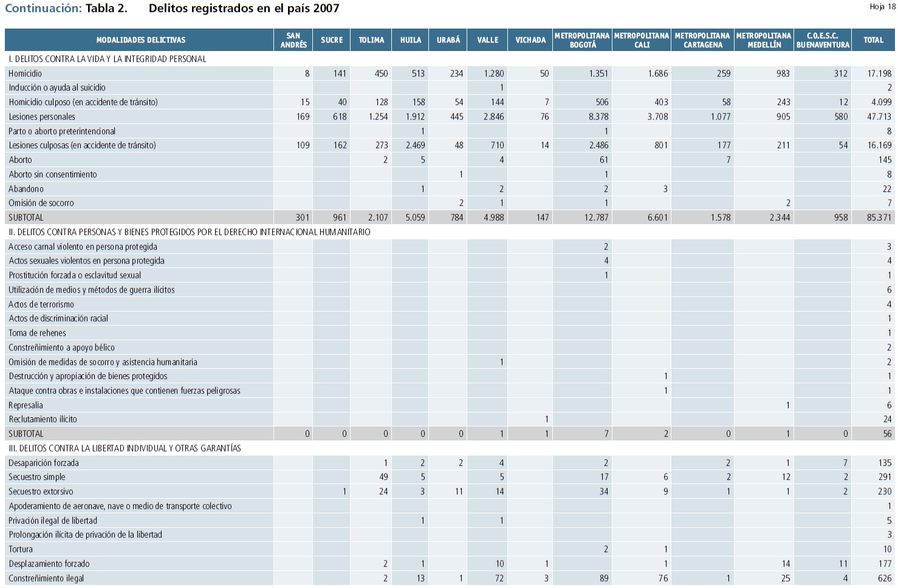Select the 'Reclutamiento ilícito' row label
The image size is (898, 588).
pyautogui.click(x=43, y=419)
